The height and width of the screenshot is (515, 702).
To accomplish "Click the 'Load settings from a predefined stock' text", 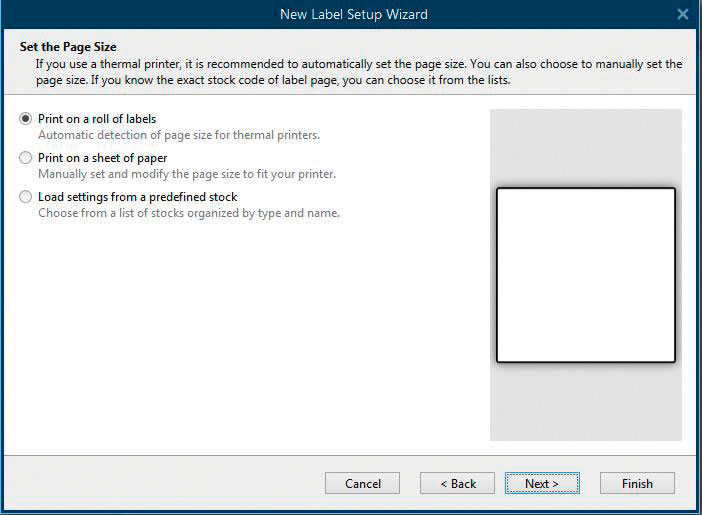I will tap(137, 197).
